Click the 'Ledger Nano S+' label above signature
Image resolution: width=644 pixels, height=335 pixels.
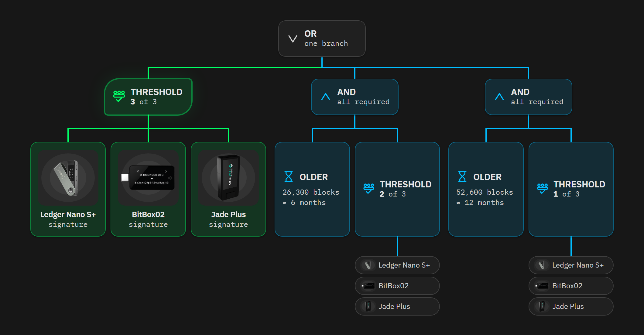coord(68,214)
